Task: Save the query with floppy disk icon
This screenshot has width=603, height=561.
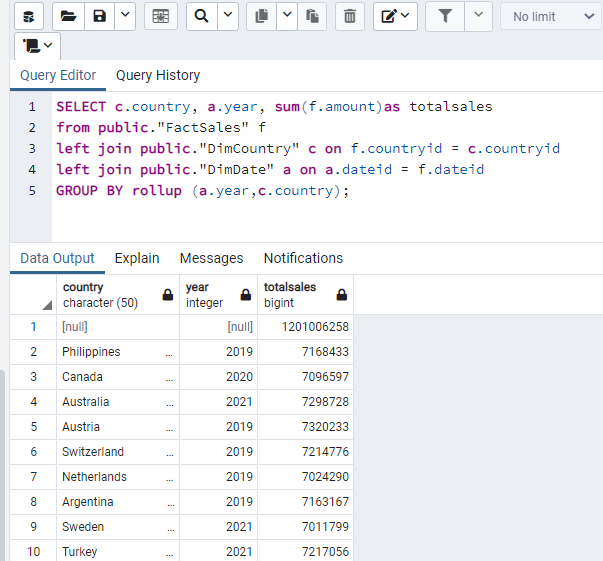Action: [x=100, y=16]
